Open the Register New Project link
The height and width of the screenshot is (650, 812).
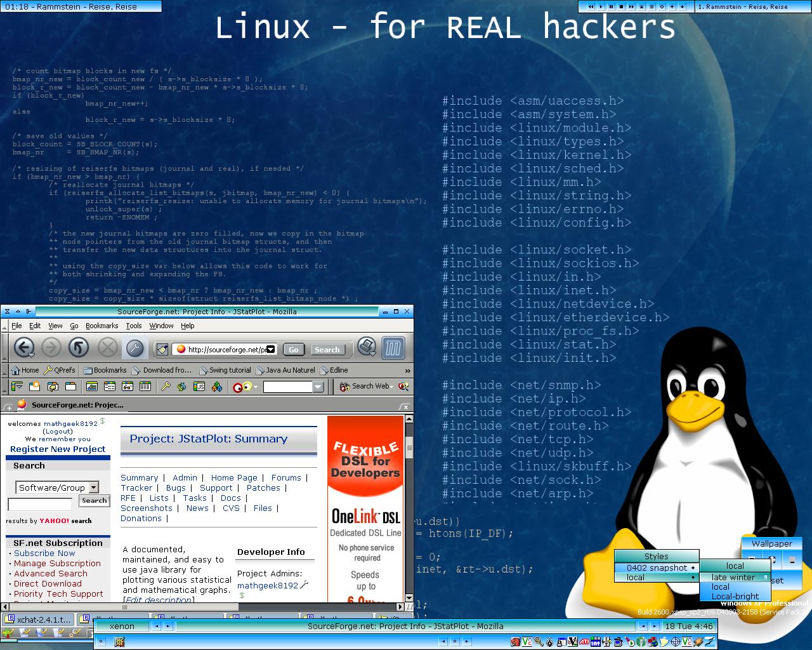point(58,449)
